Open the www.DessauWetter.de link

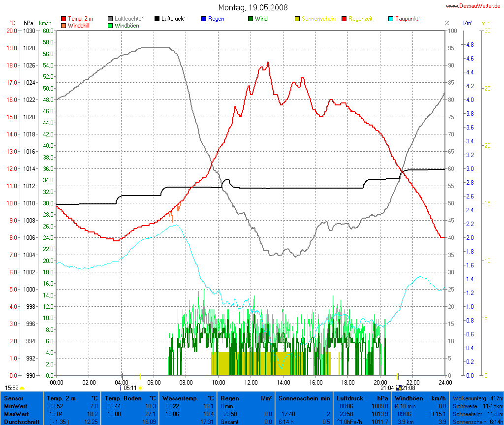(473, 6)
